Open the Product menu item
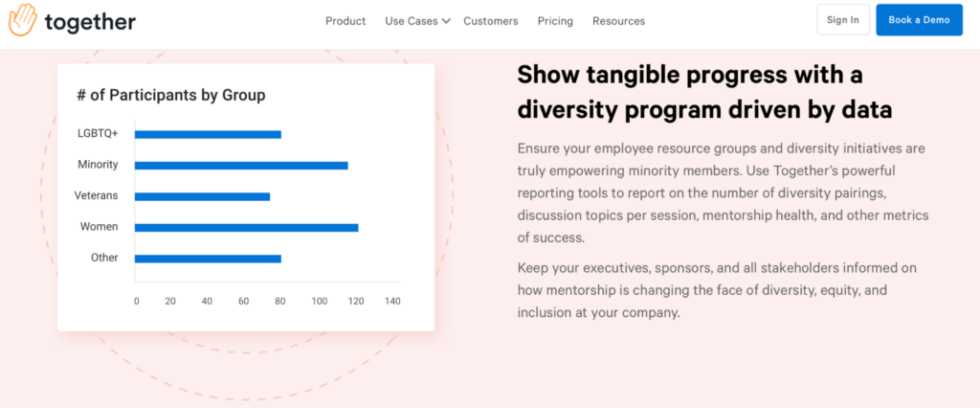This screenshot has width=980, height=408. click(345, 21)
